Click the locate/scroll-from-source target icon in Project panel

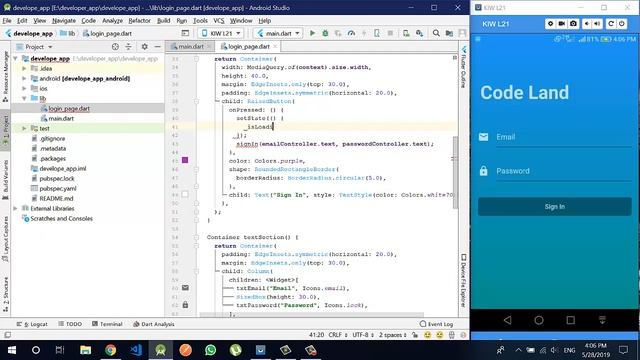pyautogui.click(x=115, y=47)
